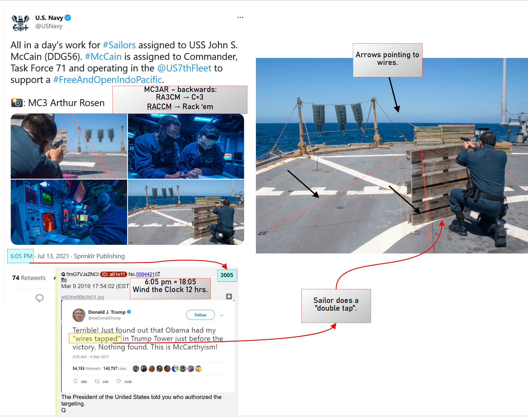Click the U.S. Navy profile avatar
The width and height of the screenshot is (528, 420).
(x=21, y=22)
